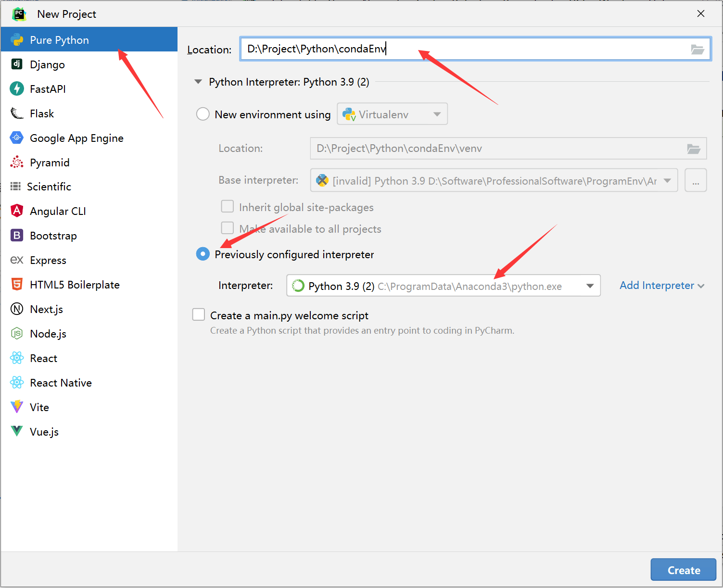
Task: Select New environment using radio button
Action: (203, 114)
